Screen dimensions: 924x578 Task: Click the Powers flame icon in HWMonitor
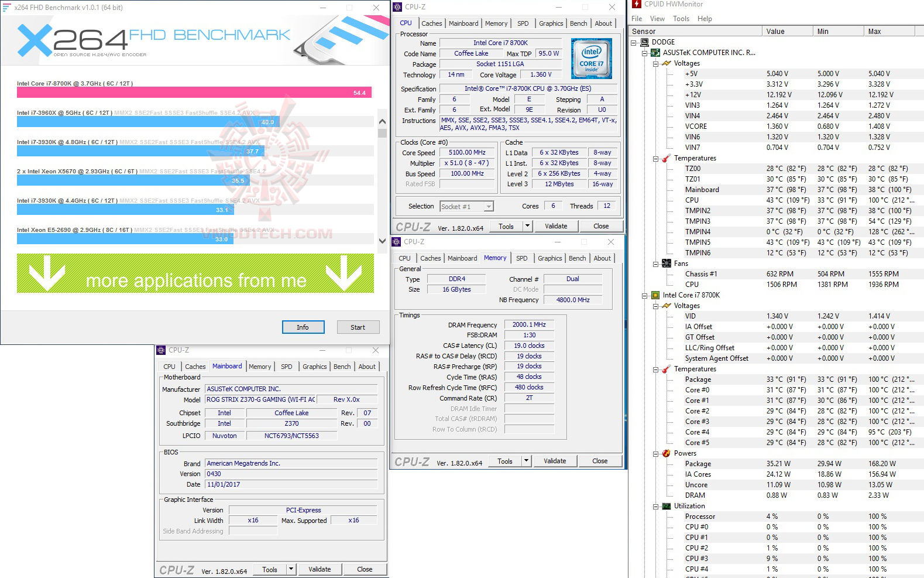(667, 453)
